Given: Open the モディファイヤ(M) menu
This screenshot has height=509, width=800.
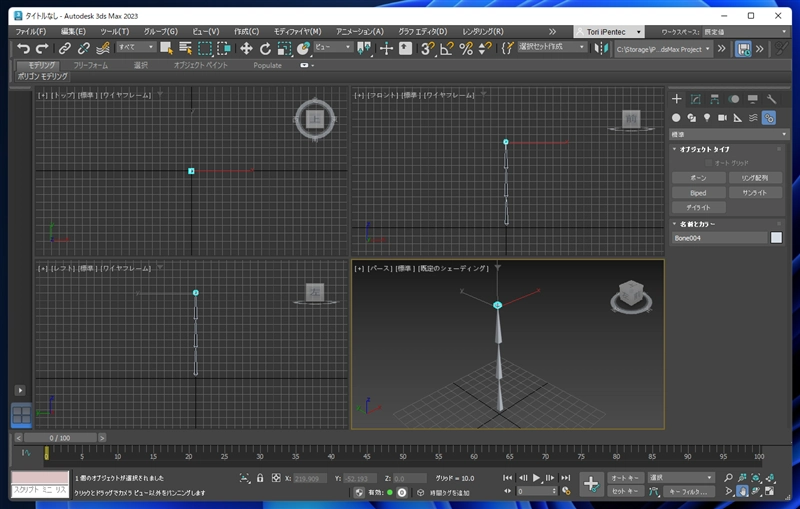Looking at the screenshot, I should tap(297, 32).
